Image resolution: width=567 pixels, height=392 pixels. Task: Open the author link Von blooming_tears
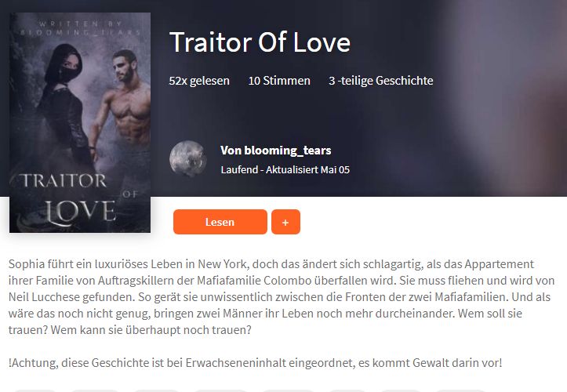(275, 150)
